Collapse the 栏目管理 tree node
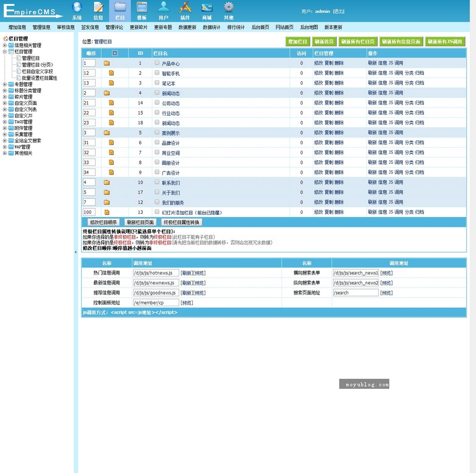 (5, 52)
